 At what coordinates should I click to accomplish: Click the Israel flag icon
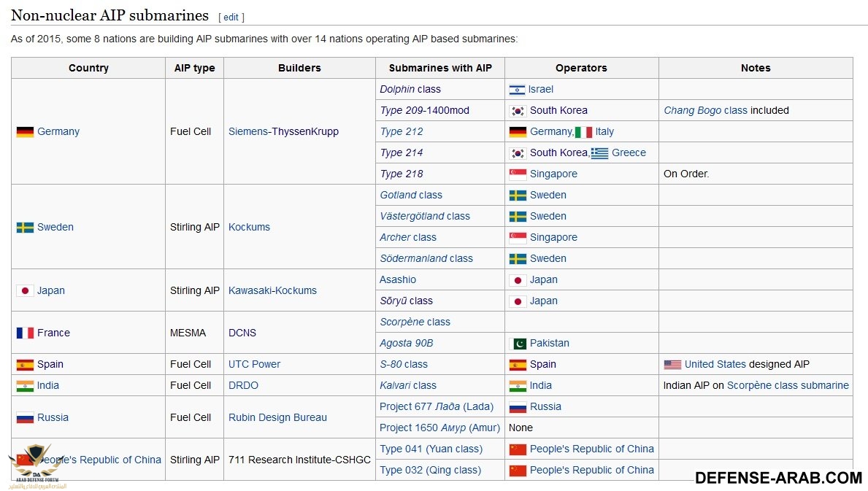tap(517, 90)
